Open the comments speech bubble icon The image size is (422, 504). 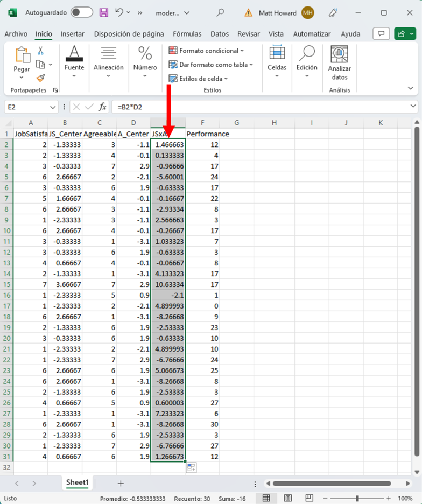coord(381,33)
